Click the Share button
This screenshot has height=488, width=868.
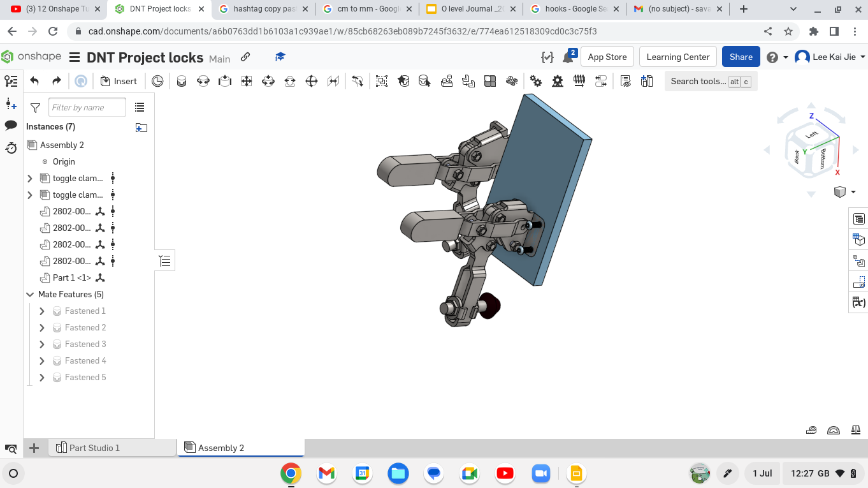741,57
